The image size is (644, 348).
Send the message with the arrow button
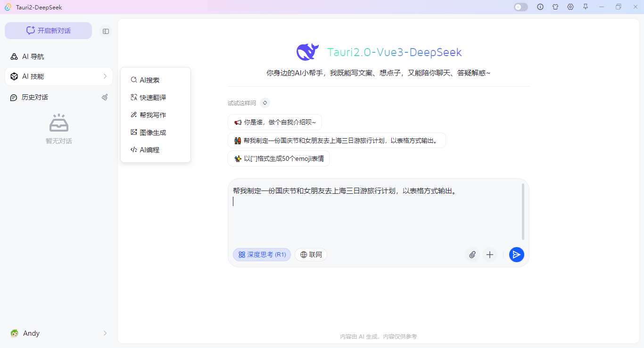click(x=516, y=255)
